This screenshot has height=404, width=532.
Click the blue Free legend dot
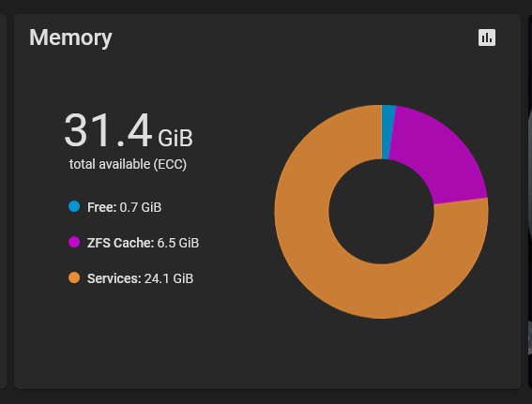[x=74, y=206]
